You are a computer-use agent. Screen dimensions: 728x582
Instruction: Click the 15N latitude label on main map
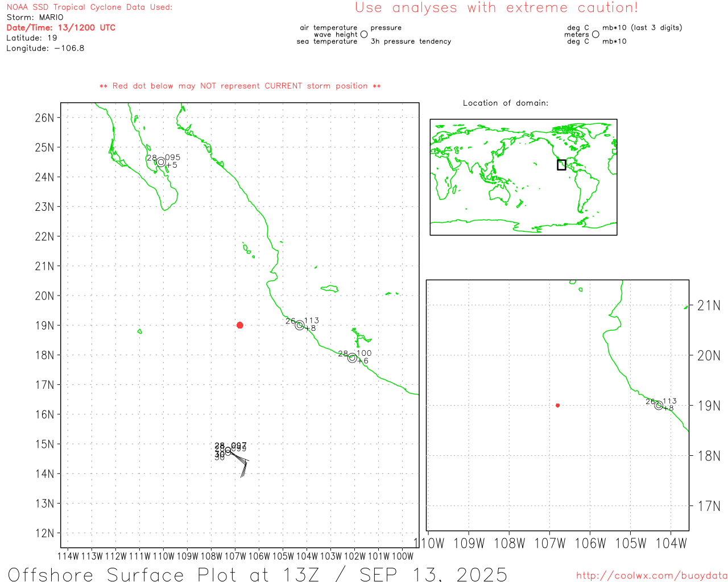point(44,444)
